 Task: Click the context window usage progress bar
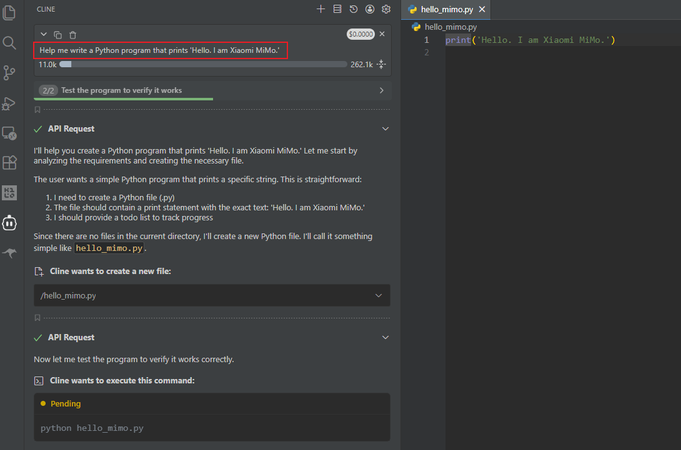(x=203, y=64)
